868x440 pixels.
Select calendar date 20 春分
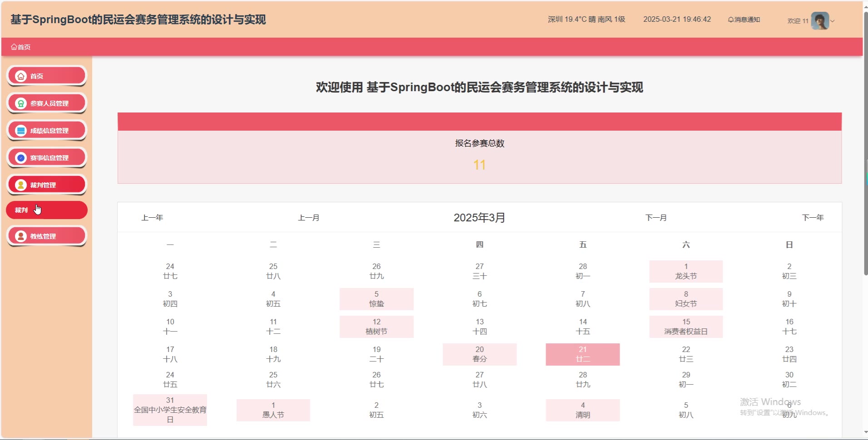pyautogui.click(x=479, y=354)
